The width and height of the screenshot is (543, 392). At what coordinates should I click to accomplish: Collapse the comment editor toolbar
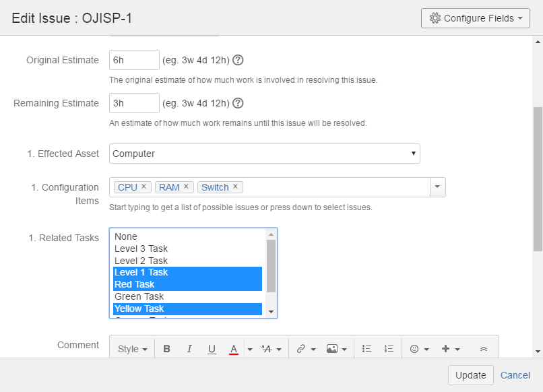click(483, 349)
